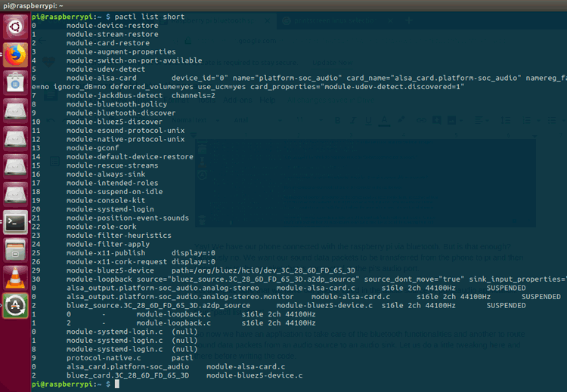Click 'module-bluez5-discover' row
This screenshot has width=567, height=392.
(115, 122)
